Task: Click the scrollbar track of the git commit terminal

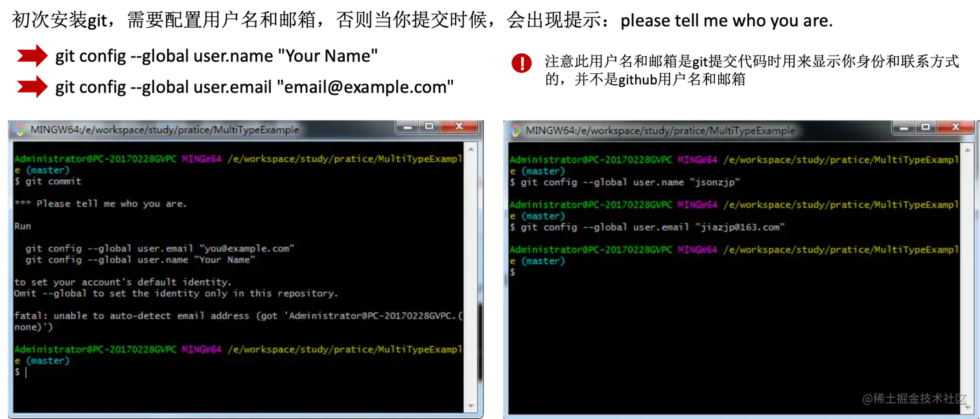Action: 471,278
